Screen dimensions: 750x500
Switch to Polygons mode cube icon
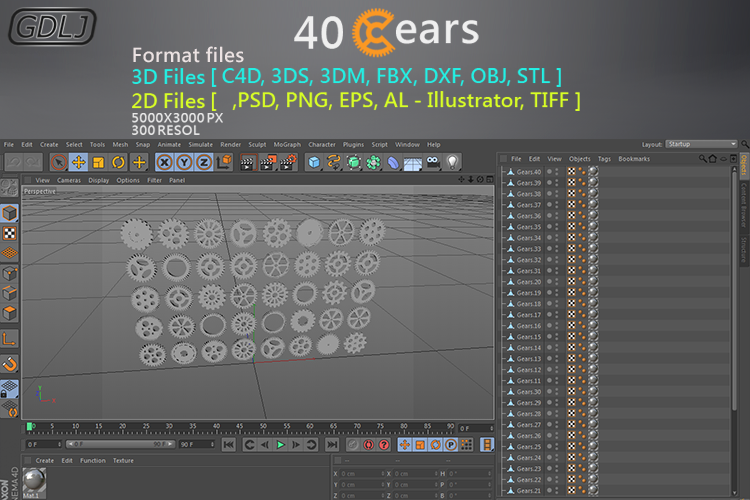coord(10,313)
